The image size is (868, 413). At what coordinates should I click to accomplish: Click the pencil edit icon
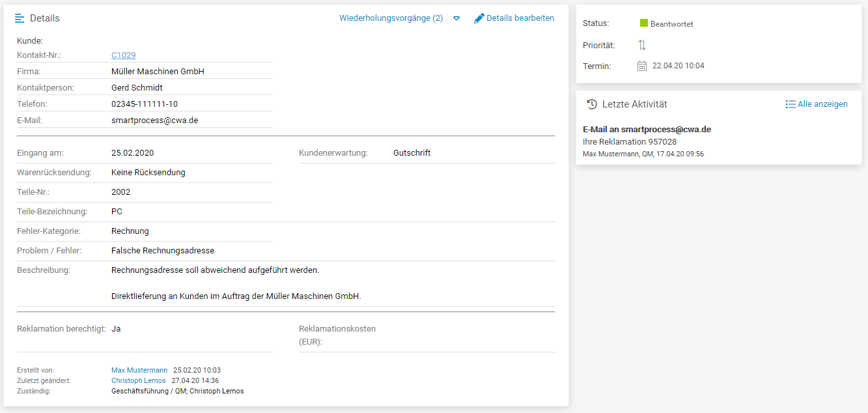click(479, 18)
